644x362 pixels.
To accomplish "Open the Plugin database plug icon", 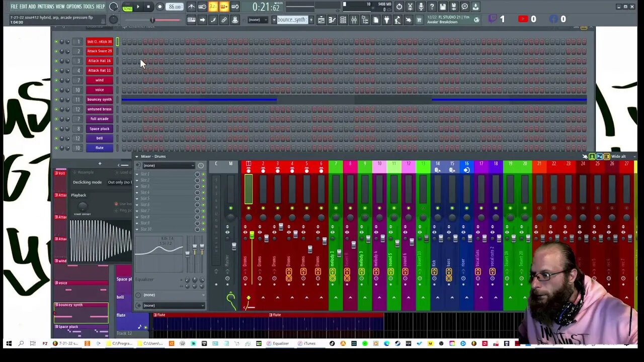I will coord(387,20).
